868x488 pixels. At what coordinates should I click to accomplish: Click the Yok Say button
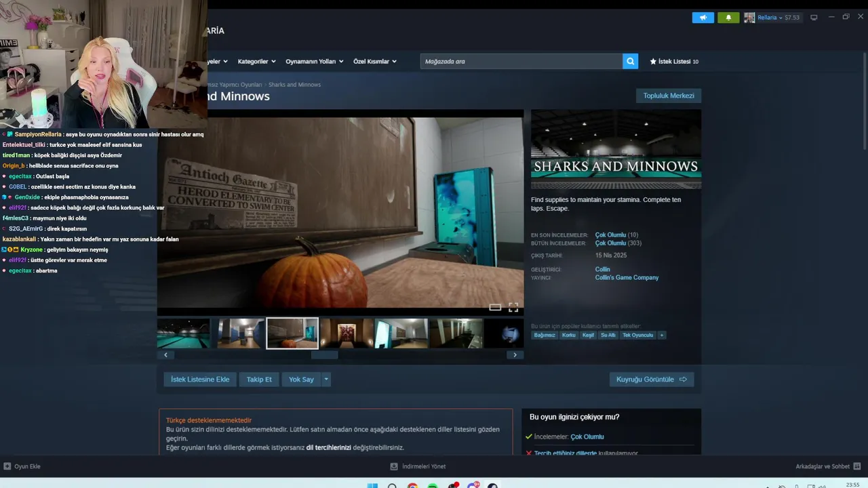301,380
